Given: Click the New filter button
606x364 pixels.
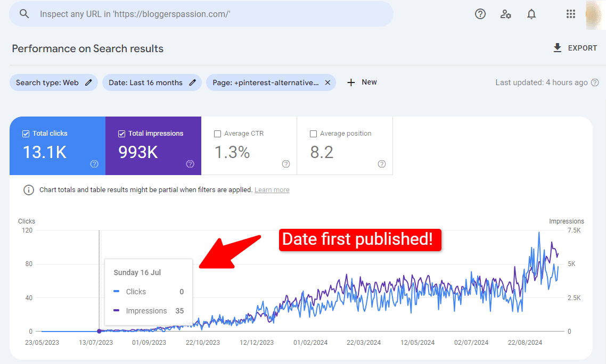Looking at the screenshot, I should coord(362,82).
